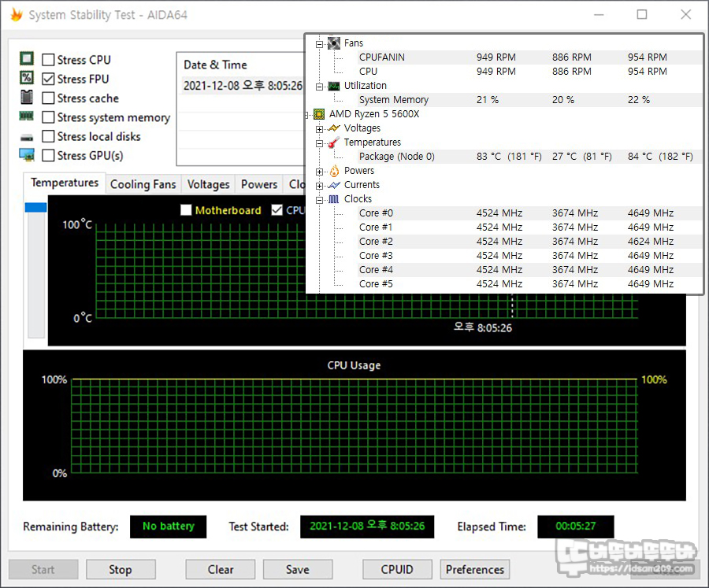Select the Date & Time column header
The height and width of the screenshot is (588, 709).
point(215,65)
